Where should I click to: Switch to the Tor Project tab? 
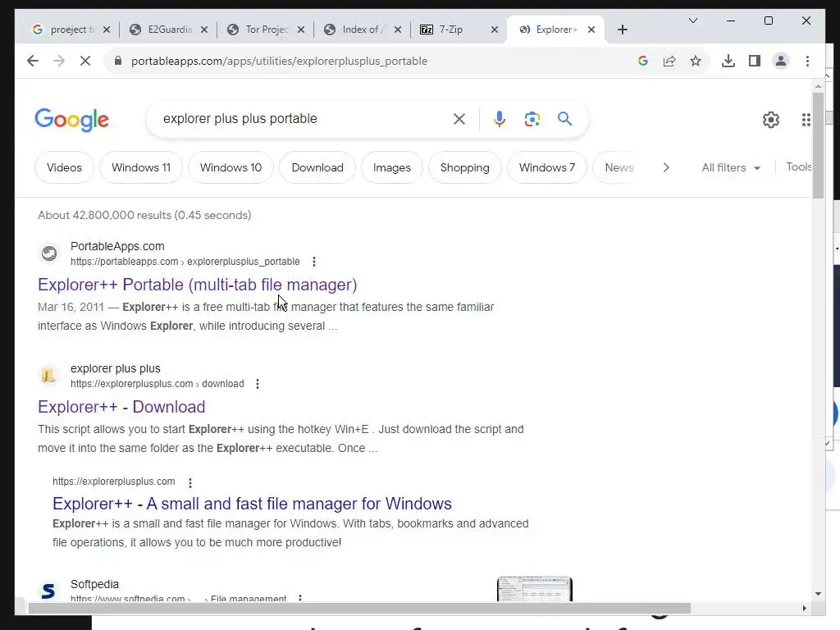(265, 30)
